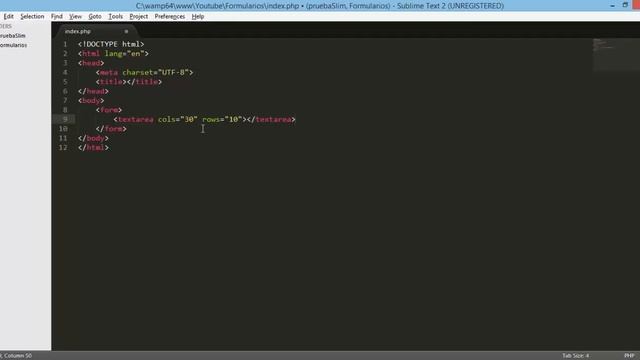Restore down the Sublime Text window
The width and height of the screenshot is (640, 360).
tap(625, 5)
